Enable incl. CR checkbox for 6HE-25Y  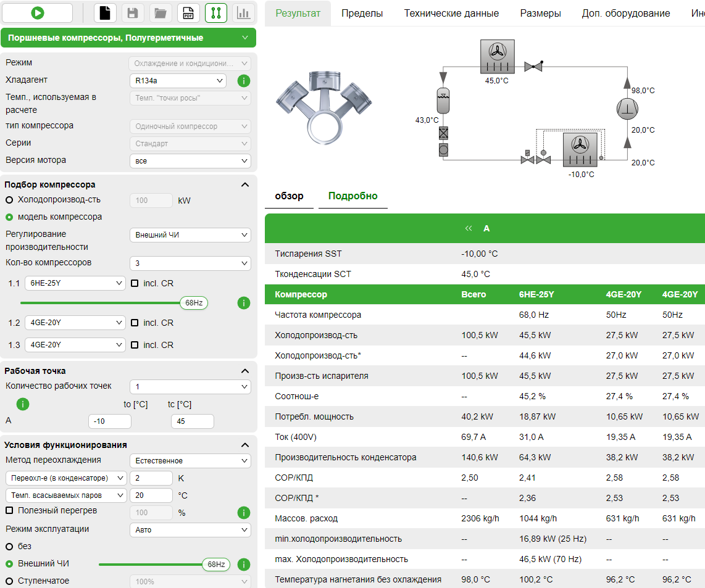coord(135,283)
